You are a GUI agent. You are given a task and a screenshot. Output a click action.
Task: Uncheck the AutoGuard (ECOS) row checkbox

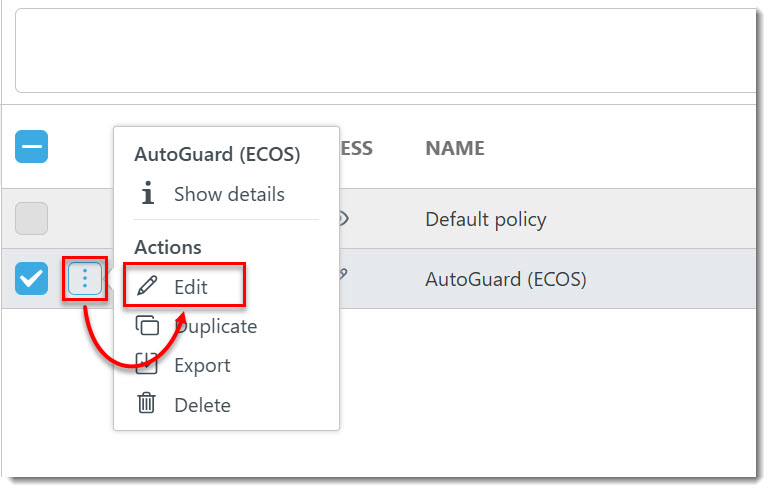(x=31, y=279)
